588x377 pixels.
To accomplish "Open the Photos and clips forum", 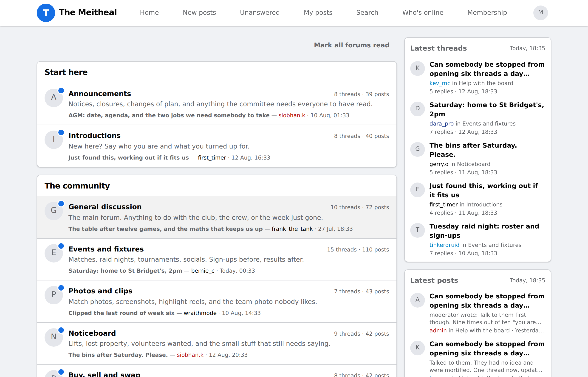I will 100,291.
